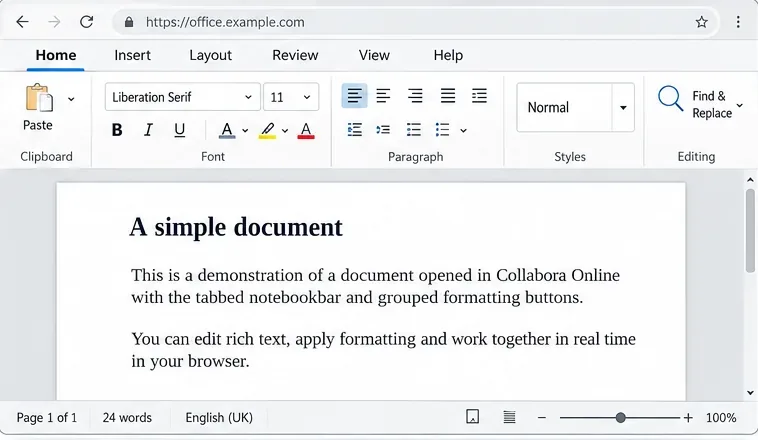Viewport: 758px width, 440px height.
Task: Click the third list icon in lower Paragraph row
Action: 413,130
